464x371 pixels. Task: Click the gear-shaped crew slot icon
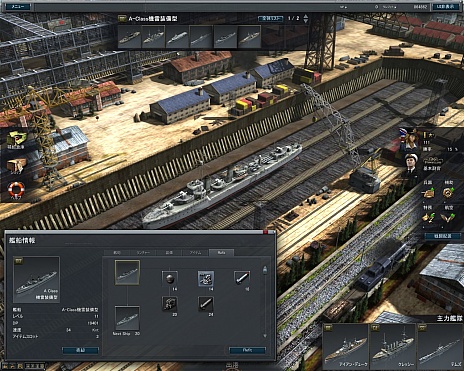point(448,193)
